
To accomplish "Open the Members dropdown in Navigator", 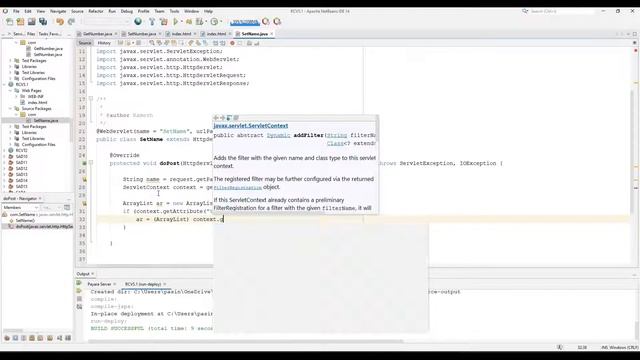I will point(20,208).
